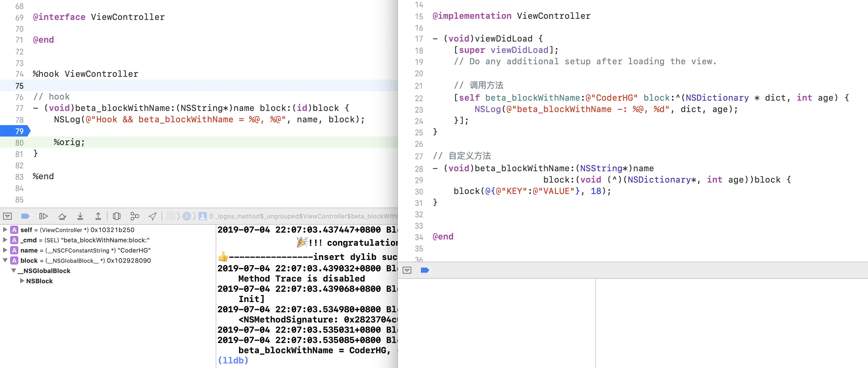The width and height of the screenshot is (868, 368).
Task: Open Debug View Hierarchy
Action: 117,216
